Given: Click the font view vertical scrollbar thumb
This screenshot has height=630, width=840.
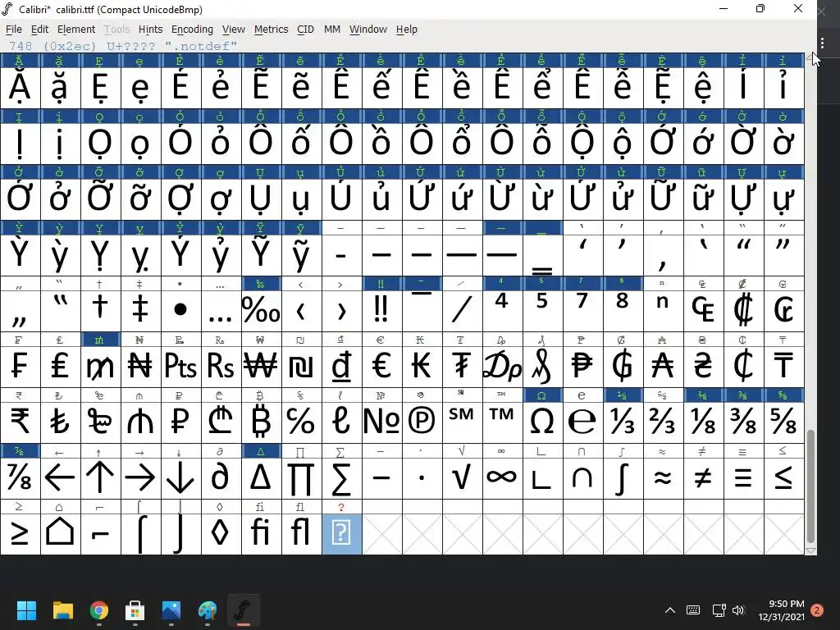Looking at the screenshot, I should 811,486.
